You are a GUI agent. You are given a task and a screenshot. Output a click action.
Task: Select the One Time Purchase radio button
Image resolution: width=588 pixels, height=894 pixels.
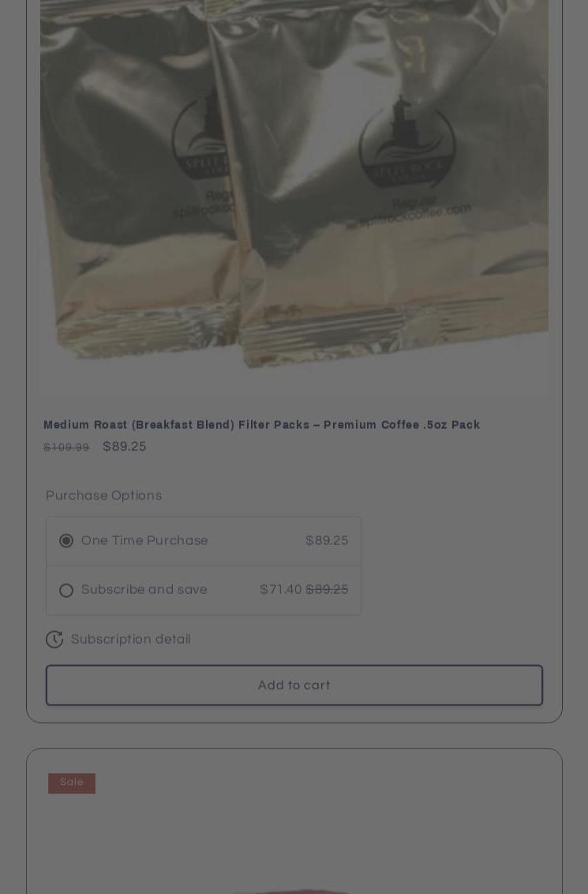click(x=66, y=540)
